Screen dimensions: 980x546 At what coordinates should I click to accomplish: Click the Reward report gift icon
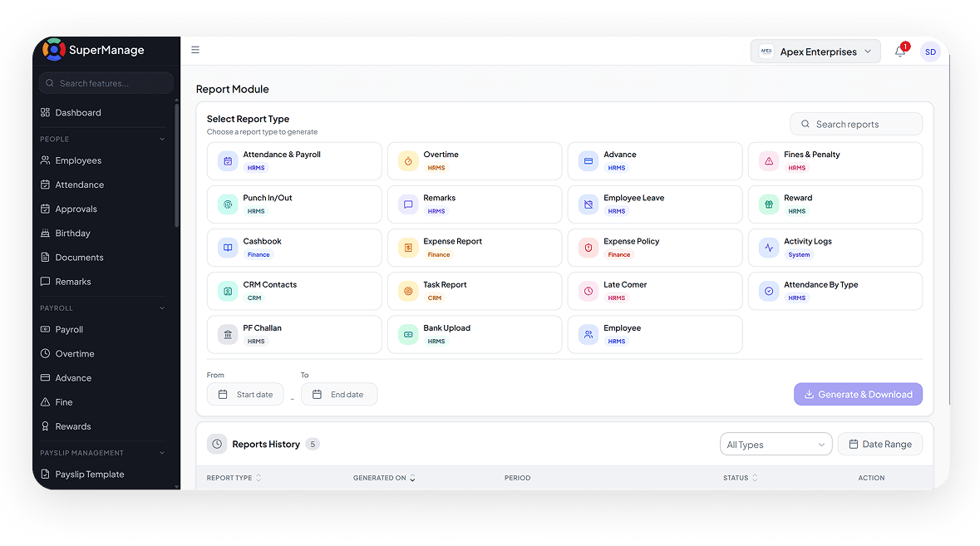pyautogui.click(x=769, y=204)
